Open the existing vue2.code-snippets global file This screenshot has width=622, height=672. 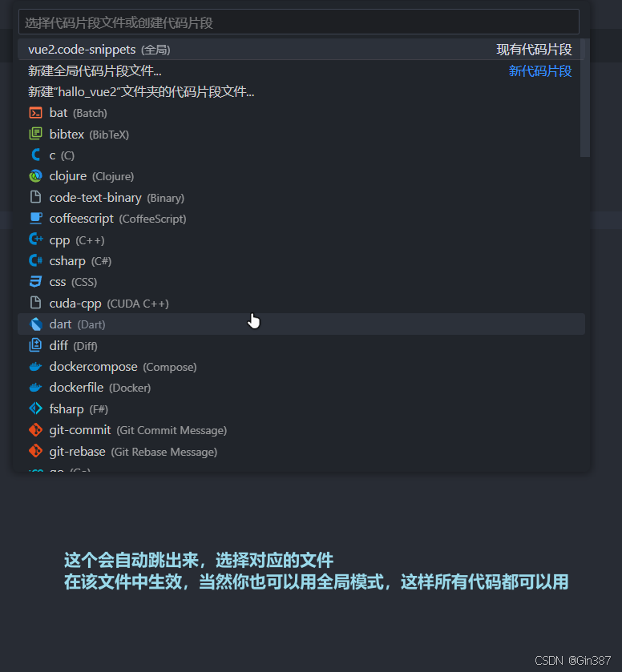301,50
